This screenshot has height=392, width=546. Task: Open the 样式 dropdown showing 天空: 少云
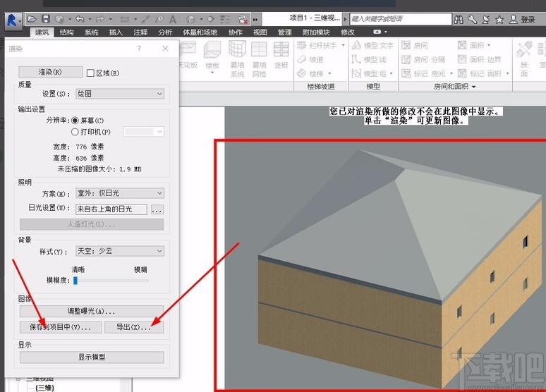tap(120, 251)
